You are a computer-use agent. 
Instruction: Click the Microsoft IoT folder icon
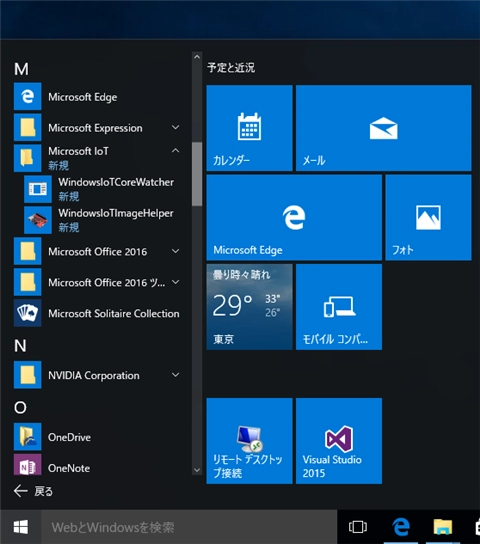27,158
